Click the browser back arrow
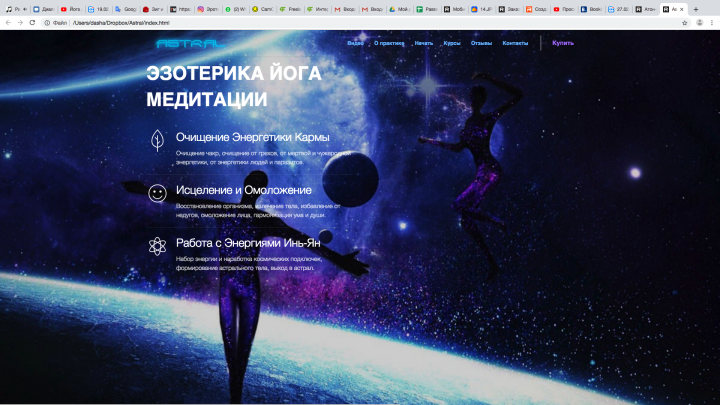 pos(8,22)
